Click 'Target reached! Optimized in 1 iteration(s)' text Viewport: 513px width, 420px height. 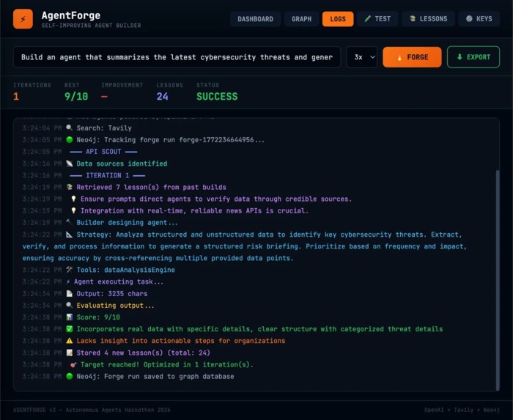pos(167,364)
